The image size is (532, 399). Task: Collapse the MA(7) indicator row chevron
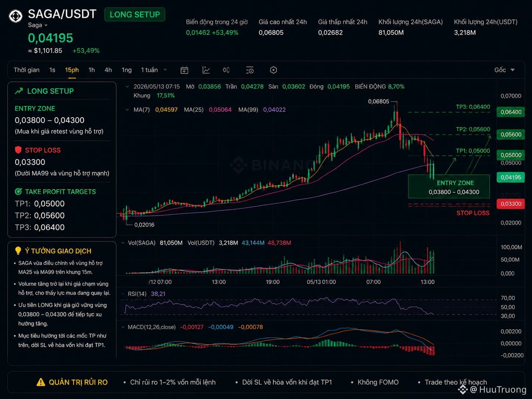coord(127,109)
